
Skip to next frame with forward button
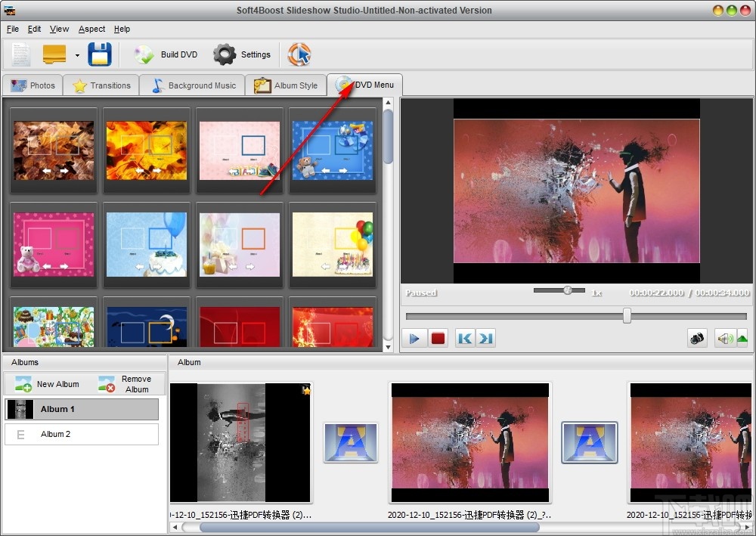click(485, 338)
